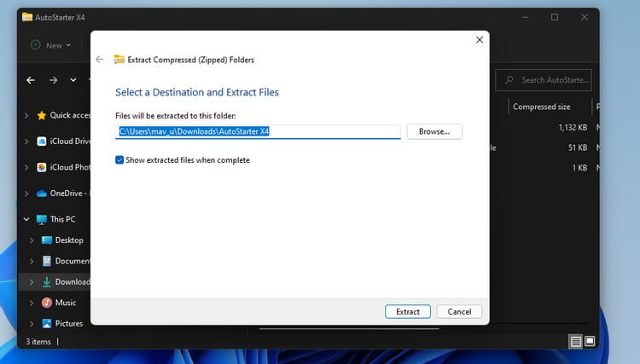
Task: Switch to details view icon in status bar
Action: coord(575,341)
